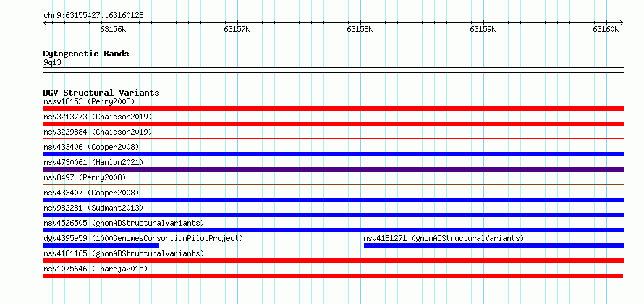Select the blue bar under nsv4526505
Screen dimensions: 644x304
point(333,230)
